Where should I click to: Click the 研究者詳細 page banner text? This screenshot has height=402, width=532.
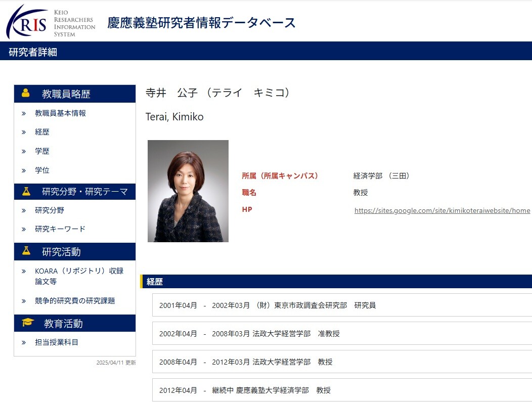(33, 52)
